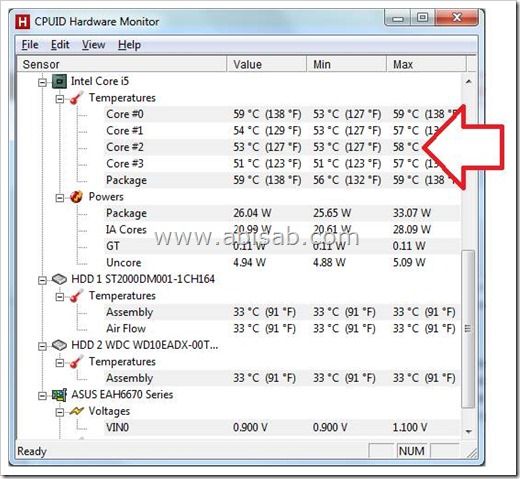This screenshot has width=520, height=479.
Task: Close the Hardware Monitor window
Action: pos(456,18)
